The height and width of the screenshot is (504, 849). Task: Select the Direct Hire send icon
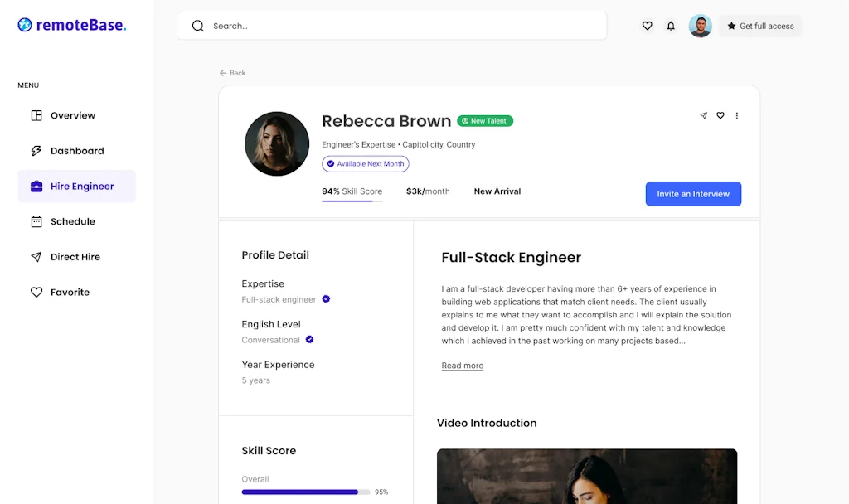36,257
